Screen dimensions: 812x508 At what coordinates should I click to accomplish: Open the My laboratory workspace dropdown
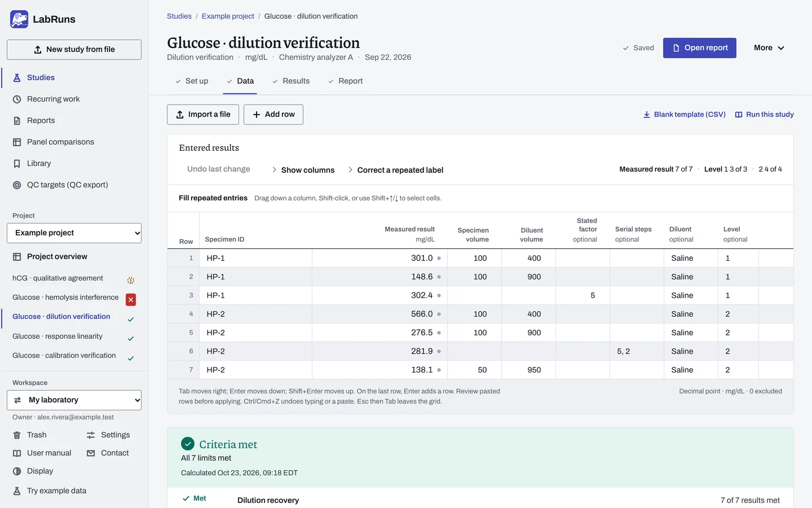click(x=74, y=400)
